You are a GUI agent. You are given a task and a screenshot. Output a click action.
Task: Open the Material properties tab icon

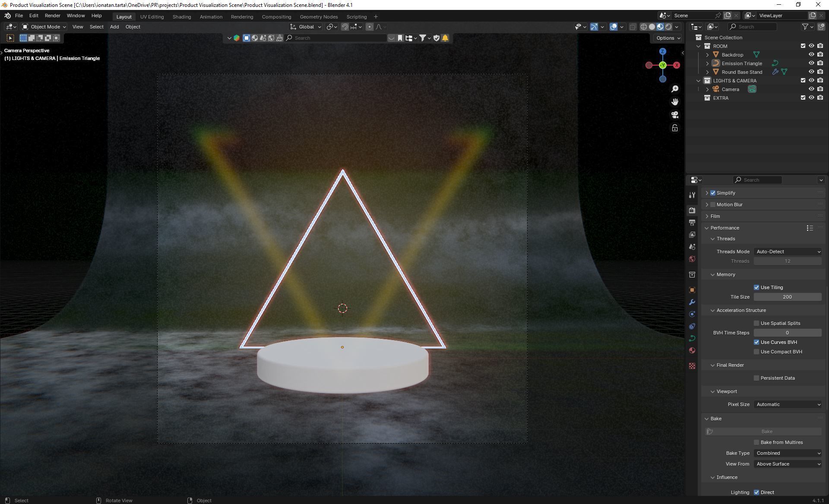[x=692, y=350]
